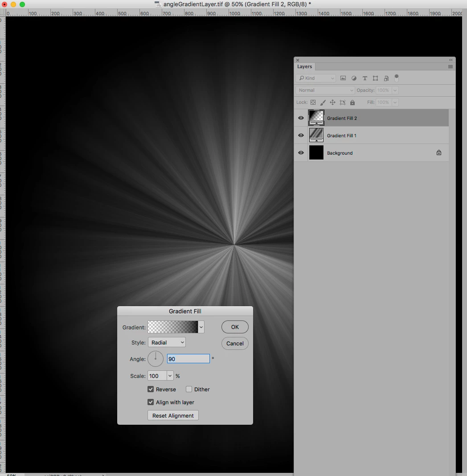The width and height of the screenshot is (467, 476).
Task: Filter layers by shape layer icon
Action: point(375,78)
